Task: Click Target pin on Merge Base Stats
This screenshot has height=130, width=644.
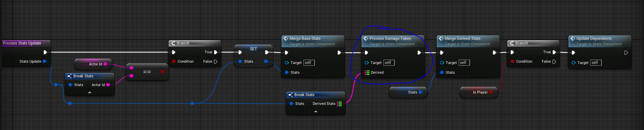Action: coord(287,63)
